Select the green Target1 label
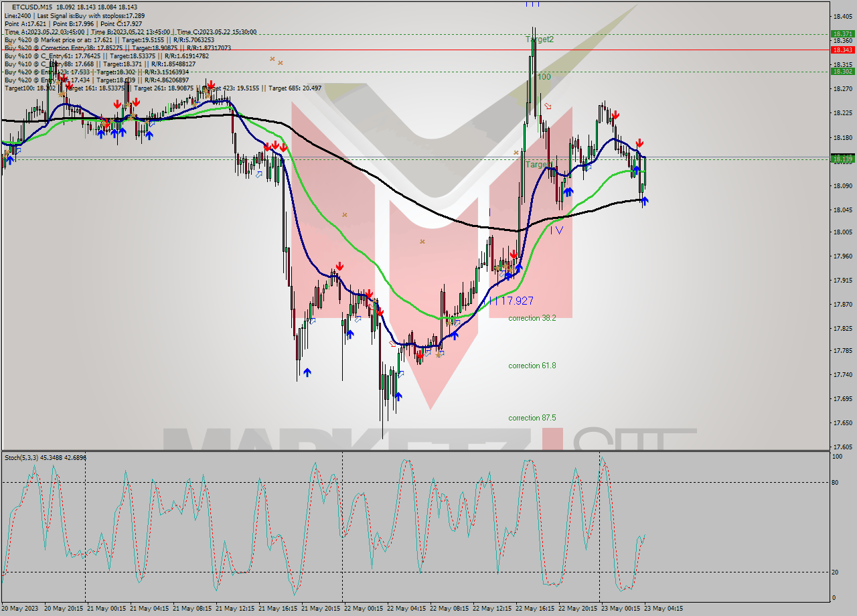The width and height of the screenshot is (857, 616). (539, 164)
